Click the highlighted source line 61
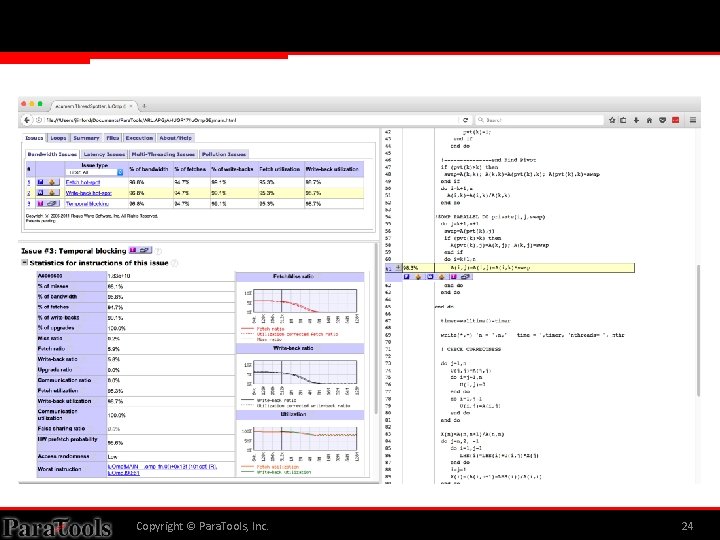 pos(510,268)
